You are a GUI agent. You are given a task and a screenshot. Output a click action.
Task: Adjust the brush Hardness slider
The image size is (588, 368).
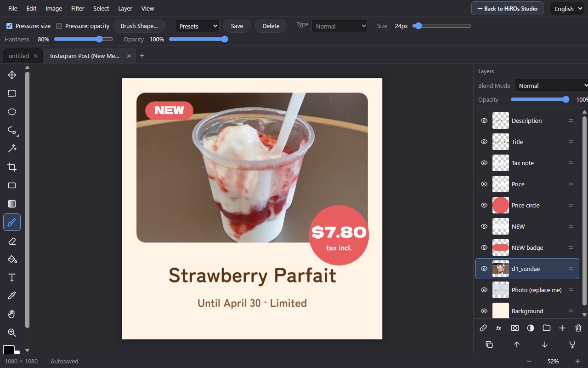[x=83, y=39]
